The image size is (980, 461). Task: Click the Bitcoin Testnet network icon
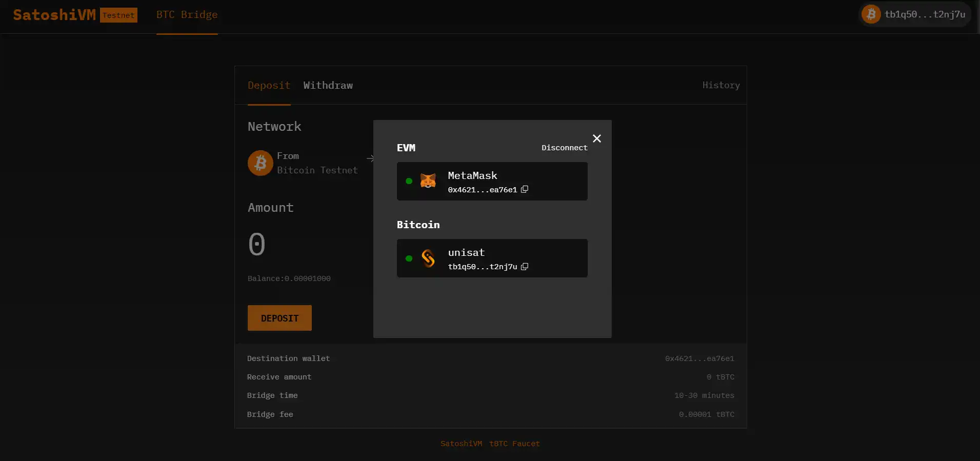click(261, 163)
